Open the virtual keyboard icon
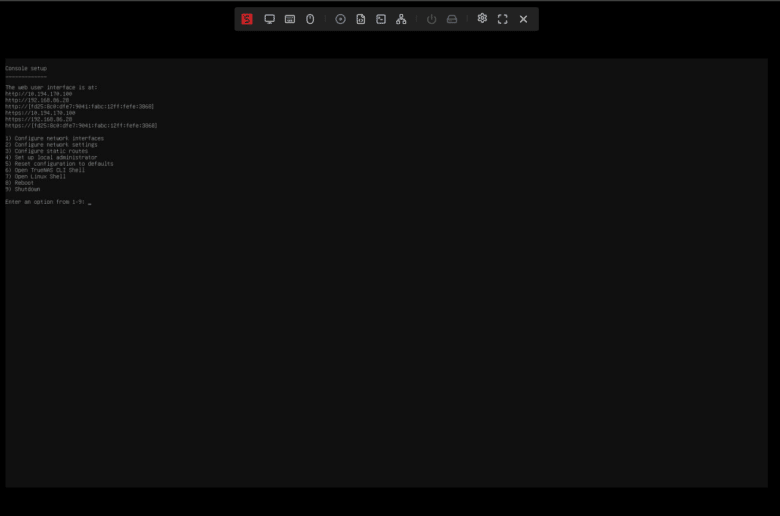Viewport: 780px width, 516px height. coord(290,19)
